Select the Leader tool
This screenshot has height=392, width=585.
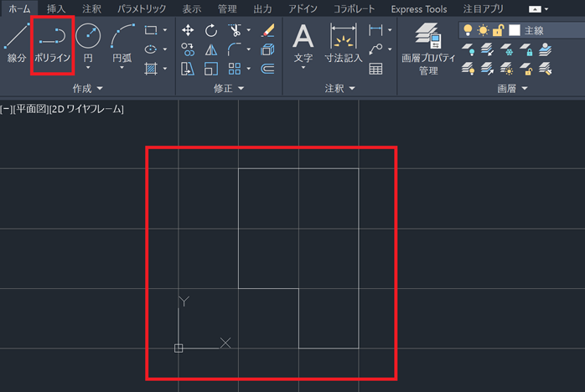tap(375, 49)
